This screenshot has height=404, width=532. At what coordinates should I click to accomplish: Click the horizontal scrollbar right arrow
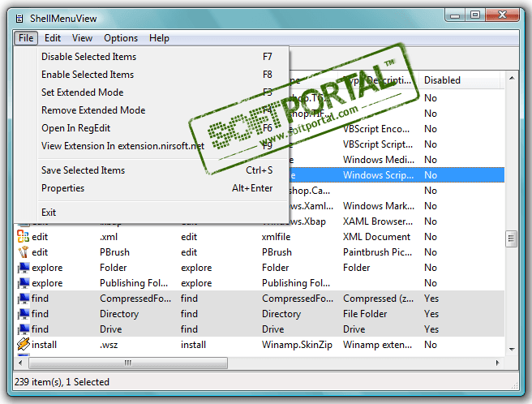click(498, 363)
